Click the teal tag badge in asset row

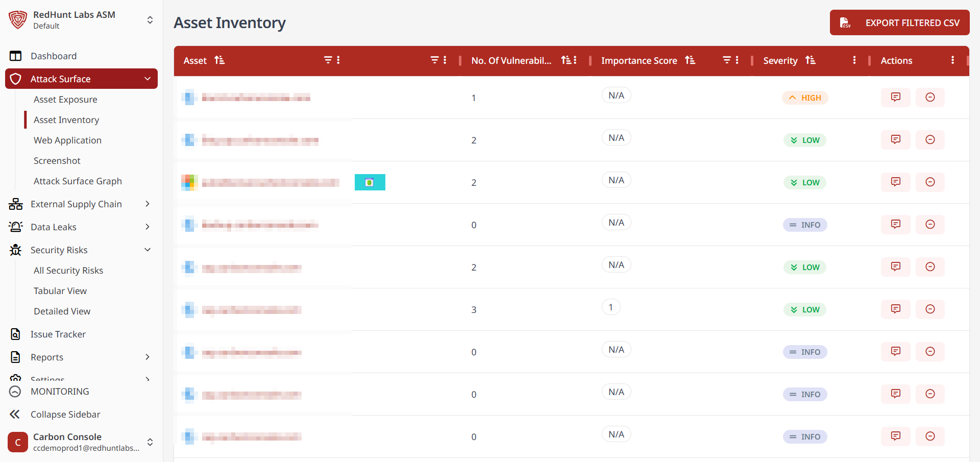tap(370, 182)
